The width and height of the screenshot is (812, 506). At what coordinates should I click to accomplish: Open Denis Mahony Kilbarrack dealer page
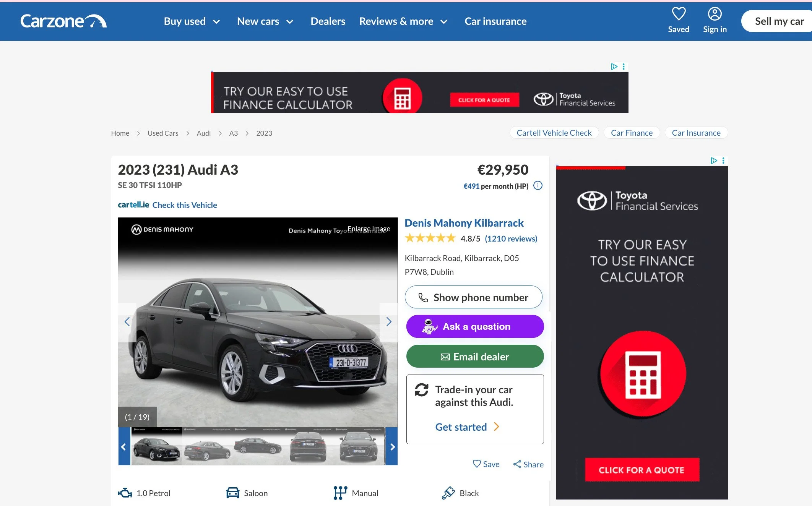[x=464, y=223]
